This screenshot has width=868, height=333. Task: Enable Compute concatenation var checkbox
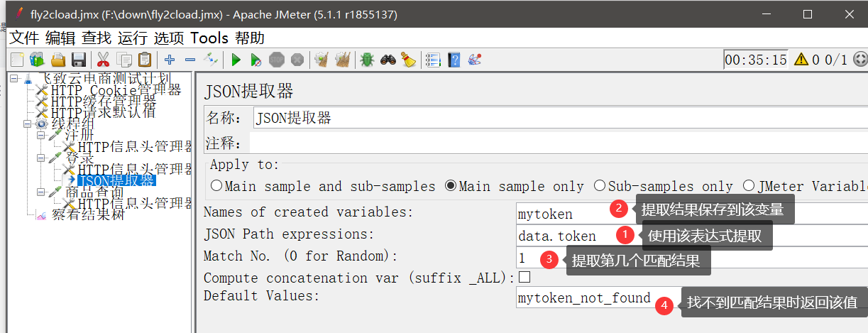coord(525,276)
